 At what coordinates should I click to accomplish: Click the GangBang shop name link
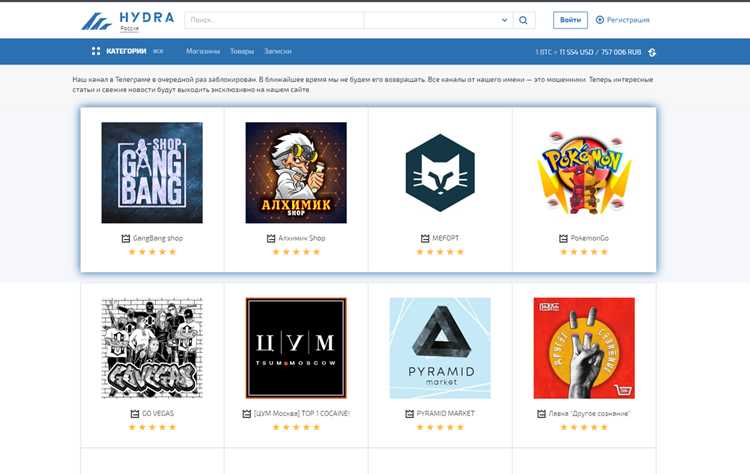click(158, 238)
